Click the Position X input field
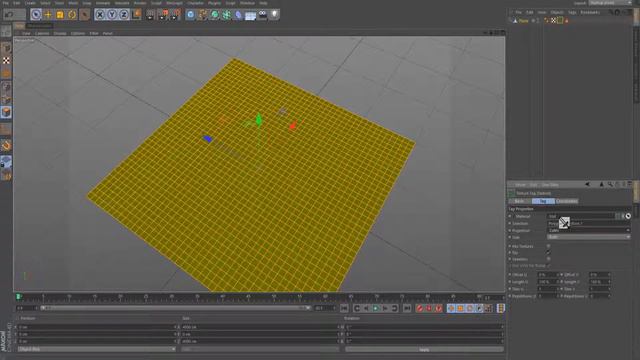 click(x=96, y=327)
